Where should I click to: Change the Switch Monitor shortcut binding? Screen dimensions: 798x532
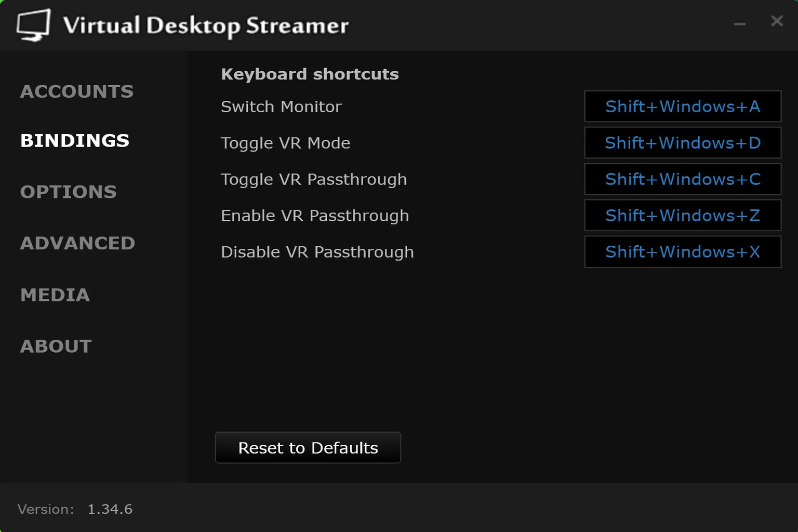[x=682, y=107]
